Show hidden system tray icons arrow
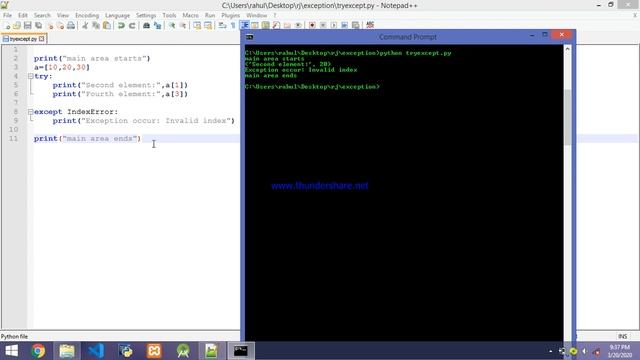 click(x=551, y=351)
